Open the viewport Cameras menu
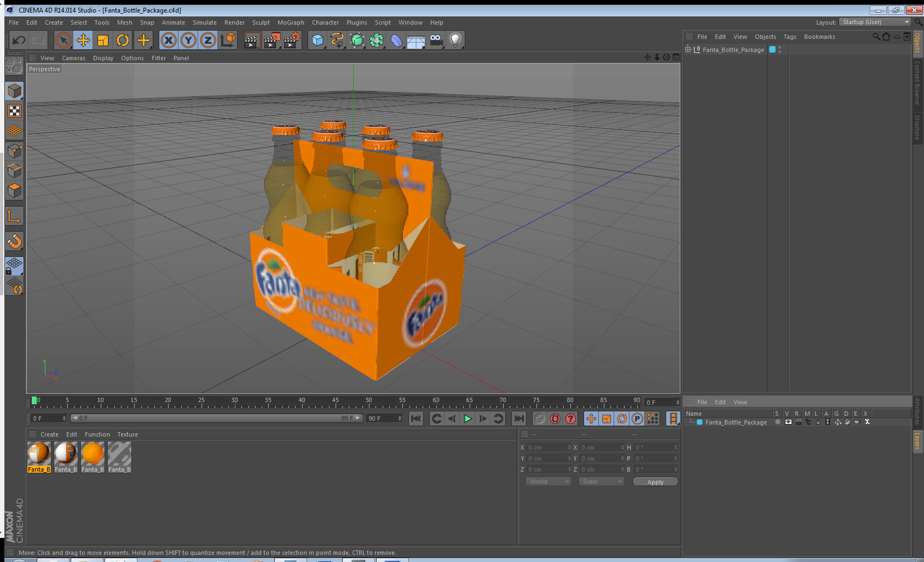This screenshot has height=562, width=924. coord(73,58)
